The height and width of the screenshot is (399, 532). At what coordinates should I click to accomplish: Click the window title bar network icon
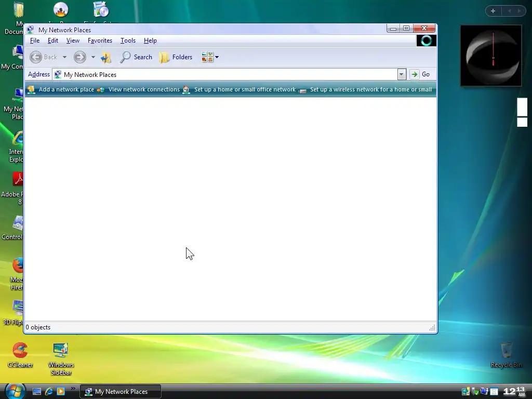(x=31, y=30)
